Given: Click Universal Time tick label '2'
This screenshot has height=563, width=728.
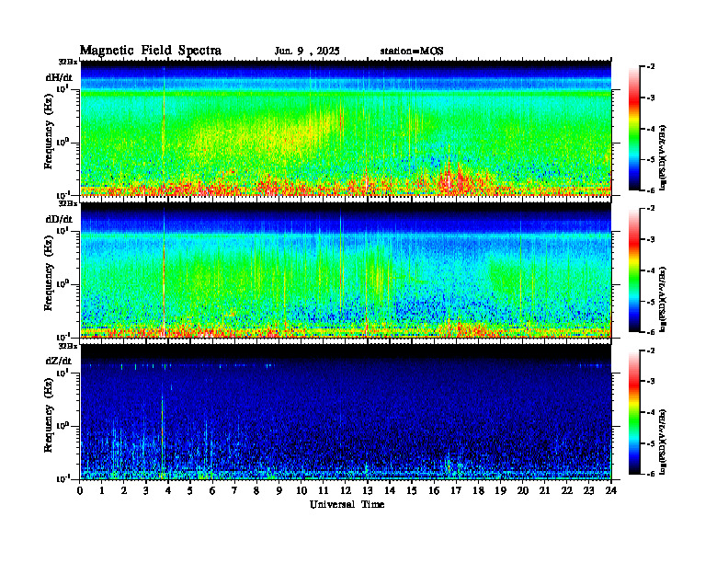Looking at the screenshot, I should coord(124,490).
